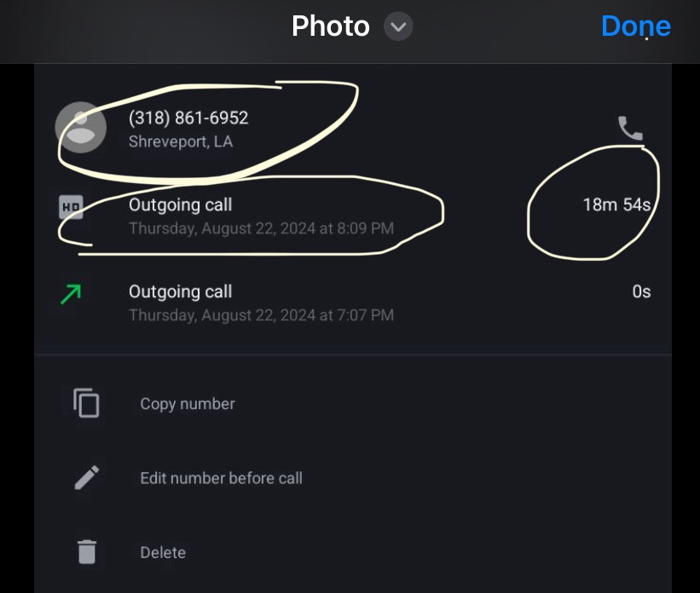The image size is (700, 593).
Task: Expand the chevron next to Photo
Action: coord(397,27)
